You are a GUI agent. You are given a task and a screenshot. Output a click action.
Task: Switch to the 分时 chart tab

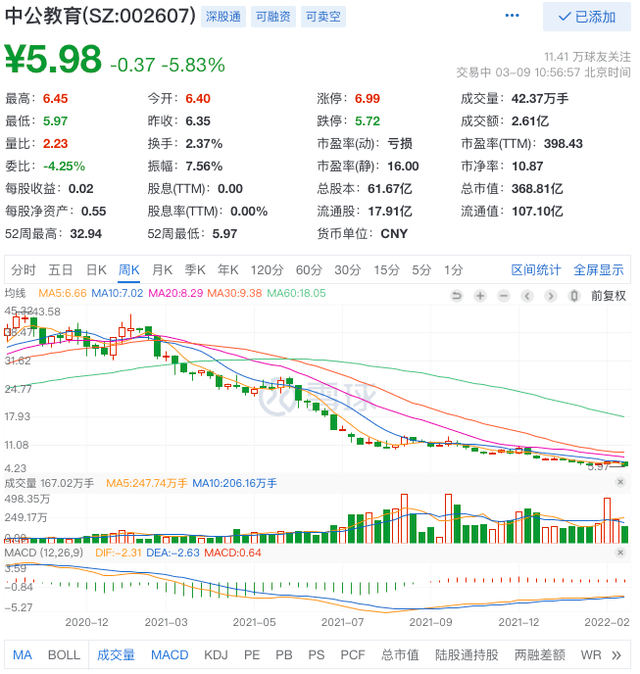coord(24,270)
